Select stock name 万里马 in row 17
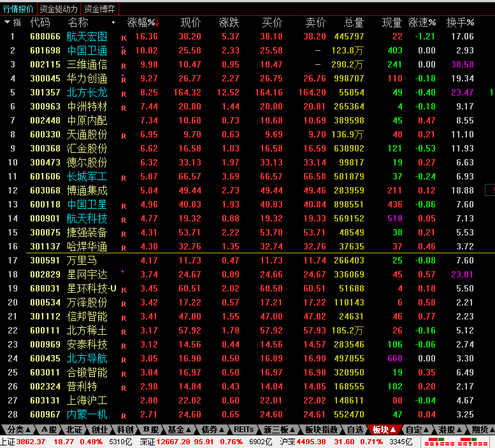The image size is (495, 448). [82, 260]
